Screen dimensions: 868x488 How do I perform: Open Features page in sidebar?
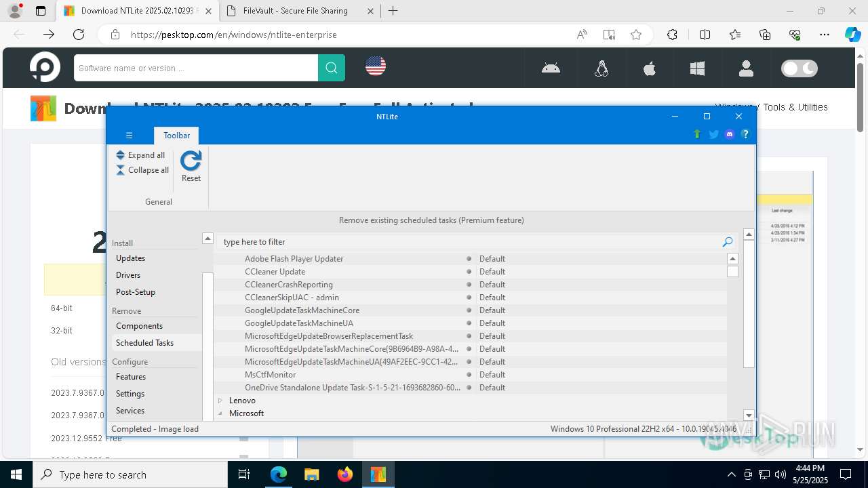[x=156, y=377]
